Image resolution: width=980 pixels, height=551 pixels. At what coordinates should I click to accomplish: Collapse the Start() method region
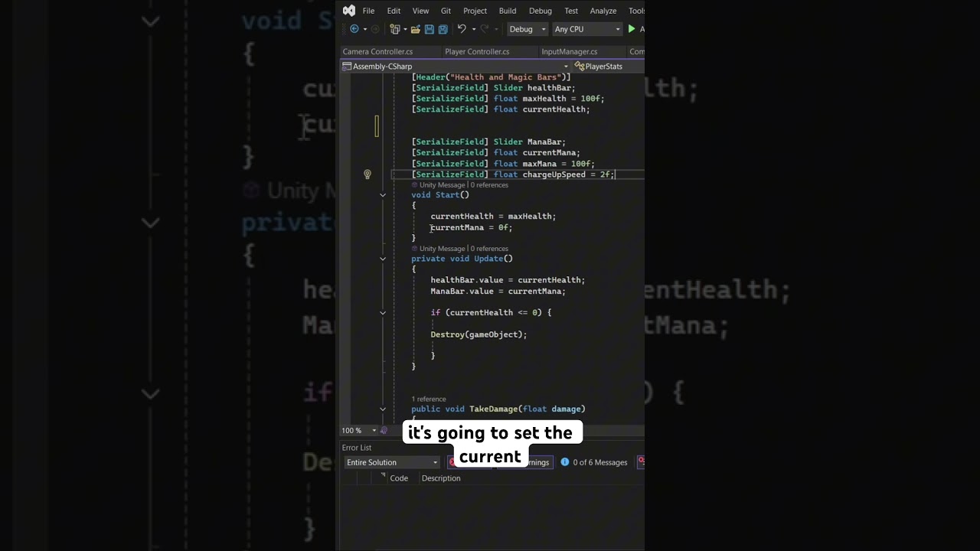(x=383, y=195)
